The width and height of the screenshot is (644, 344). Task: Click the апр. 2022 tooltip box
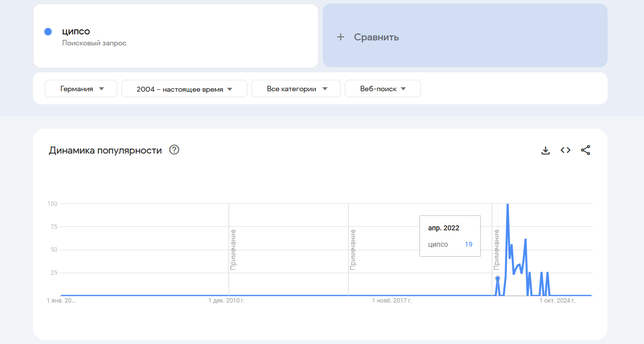(450, 236)
